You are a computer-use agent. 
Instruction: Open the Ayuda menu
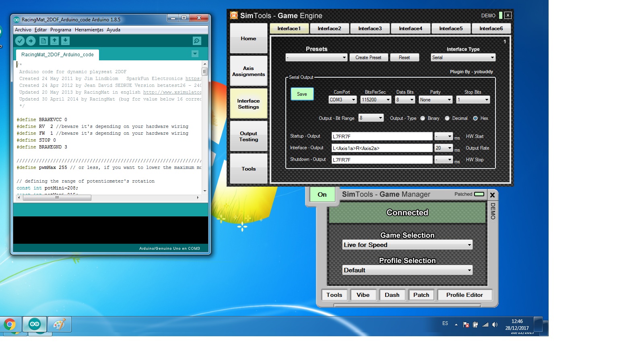(x=114, y=30)
